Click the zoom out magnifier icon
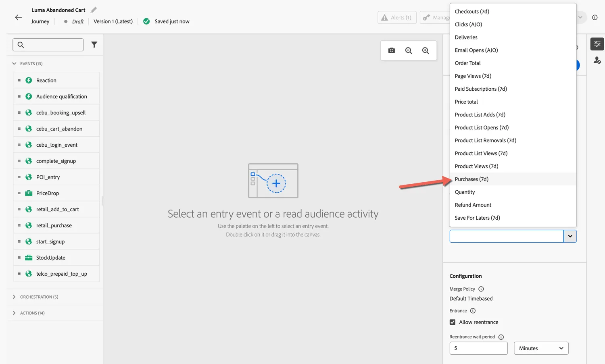Viewport: 605px width, 364px height. 409,50
